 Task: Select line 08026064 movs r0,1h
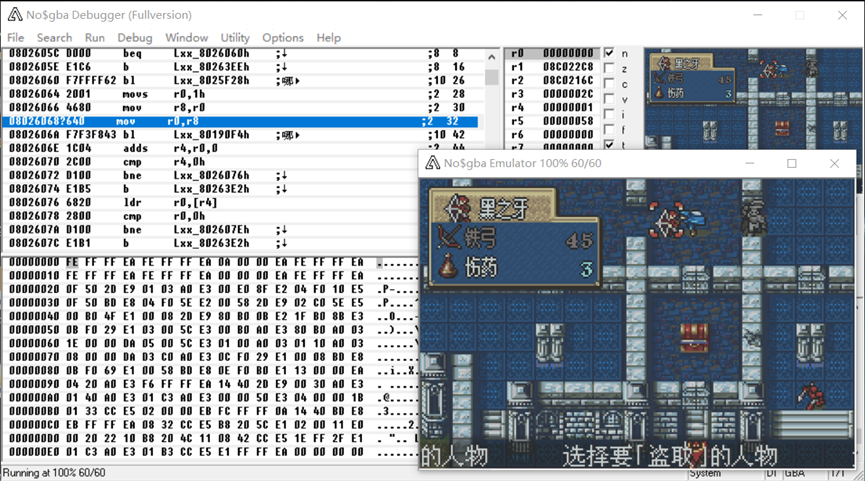pos(241,94)
